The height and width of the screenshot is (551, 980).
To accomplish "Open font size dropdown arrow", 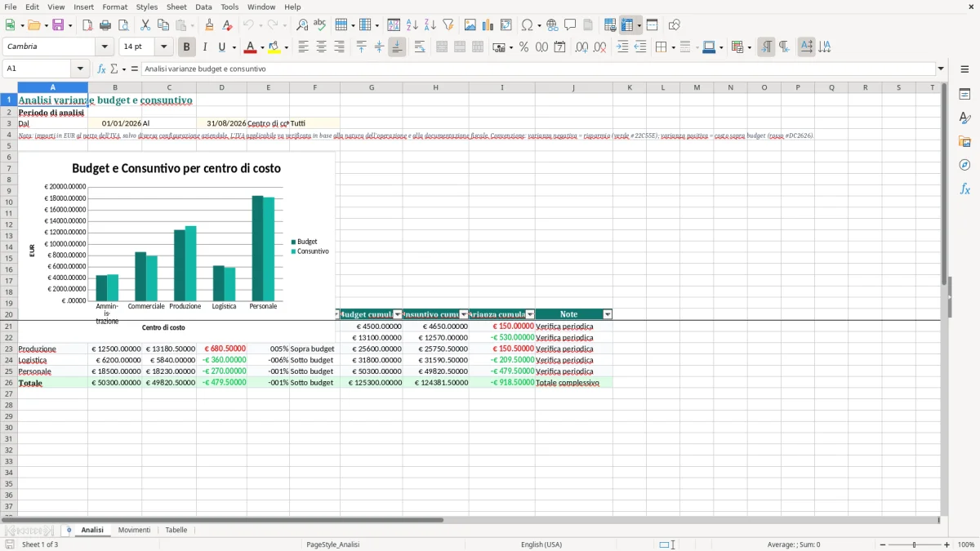I will pyautogui.click(x=163, y=47).
